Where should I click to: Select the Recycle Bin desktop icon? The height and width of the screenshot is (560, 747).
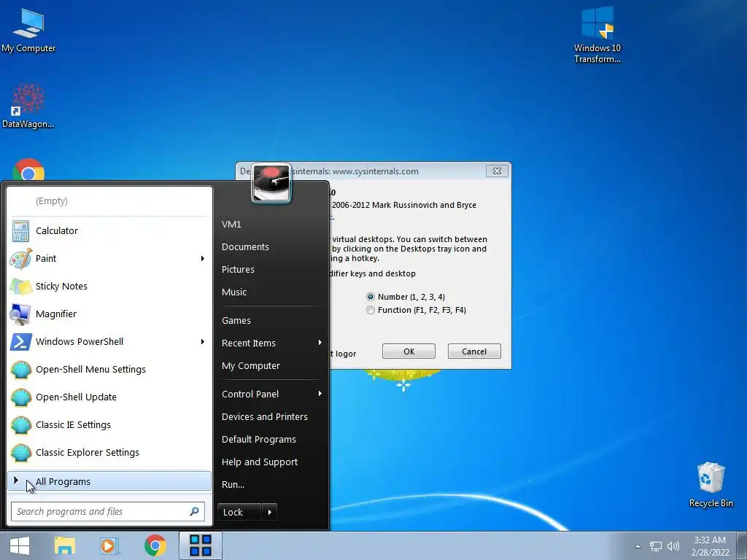pyautogui.click(x=711, y=485)
